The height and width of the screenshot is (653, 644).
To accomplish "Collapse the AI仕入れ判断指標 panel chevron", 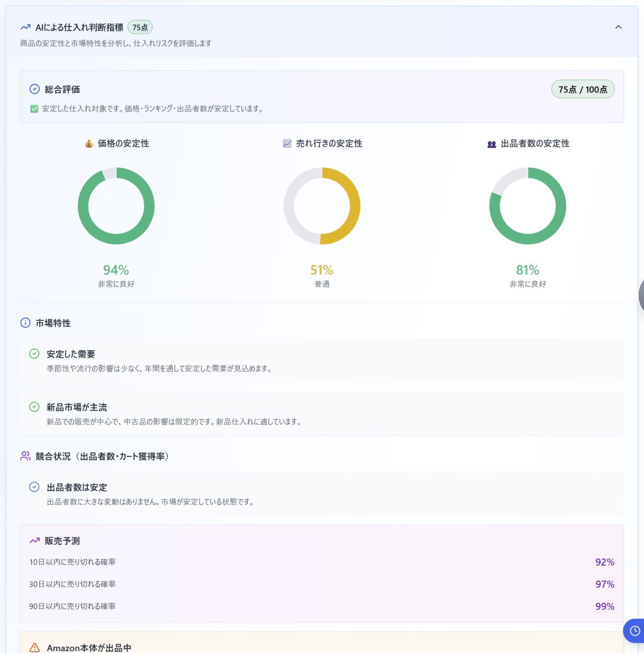I will coord(618,27).
